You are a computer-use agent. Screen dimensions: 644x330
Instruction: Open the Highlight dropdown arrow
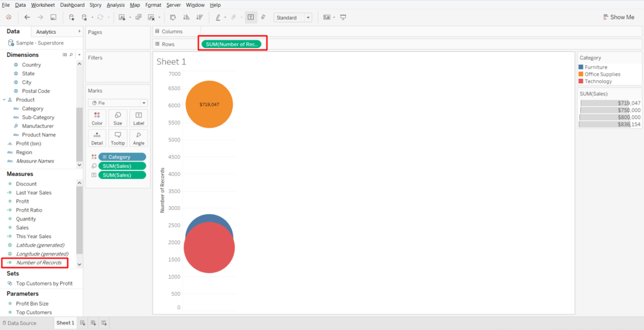[x=225, y=18]
